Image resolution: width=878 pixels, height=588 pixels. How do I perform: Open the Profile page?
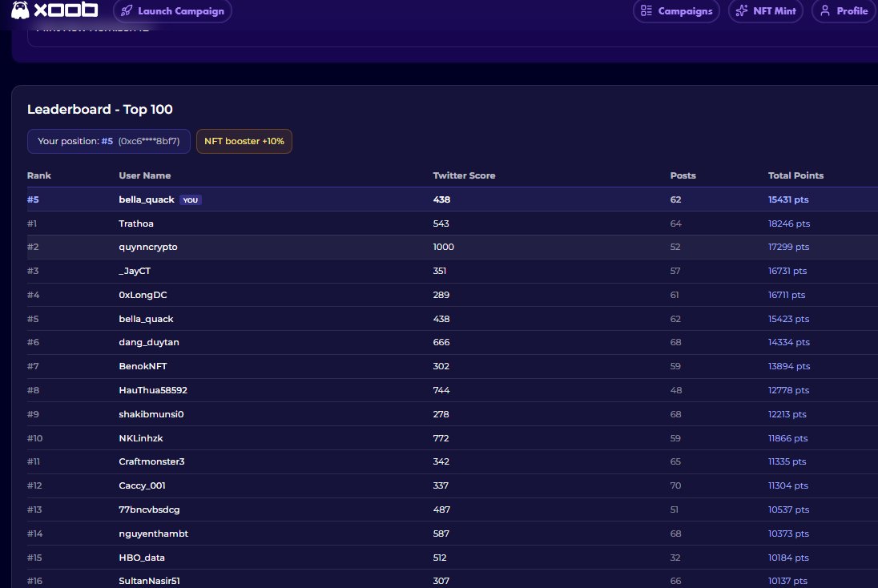pos(844,10)
